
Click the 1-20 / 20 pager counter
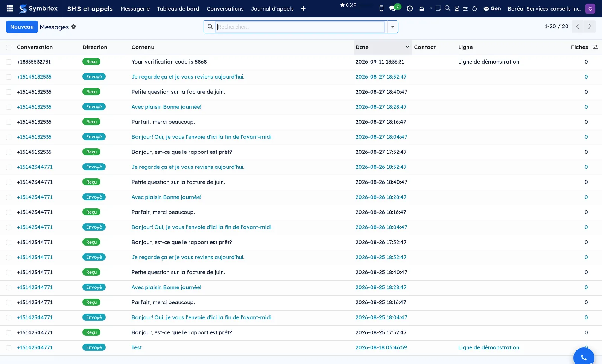click(x=556, y=26)
